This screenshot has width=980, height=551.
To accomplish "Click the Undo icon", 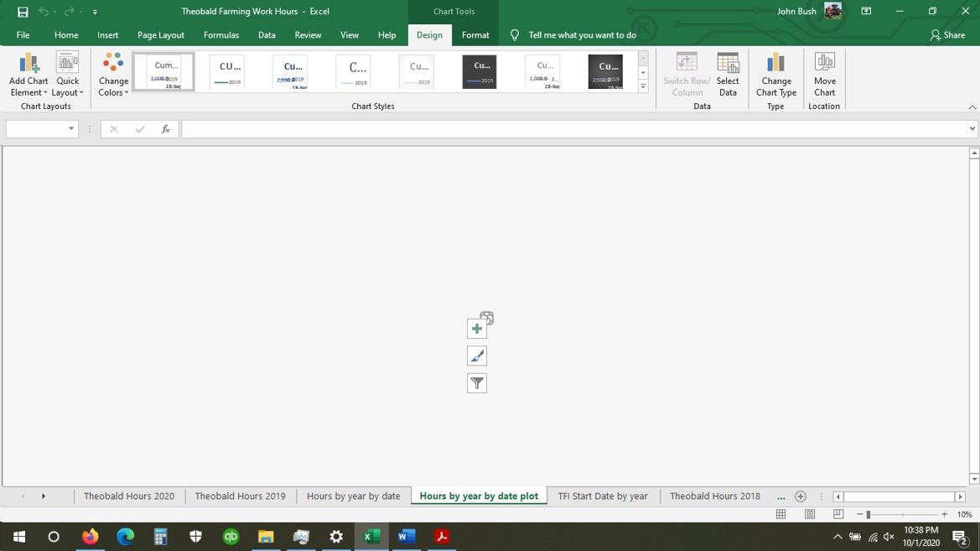I will coord(43,11).
